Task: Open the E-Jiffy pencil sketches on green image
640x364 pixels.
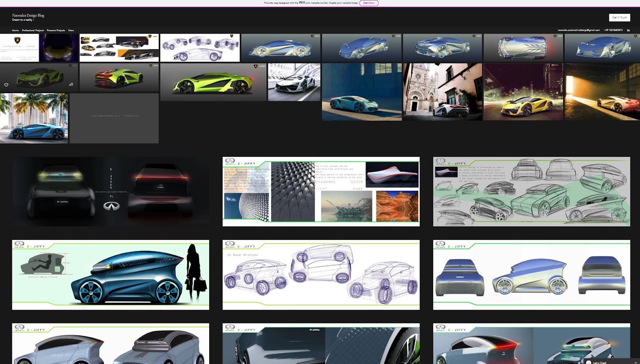Action: point(532,192)
